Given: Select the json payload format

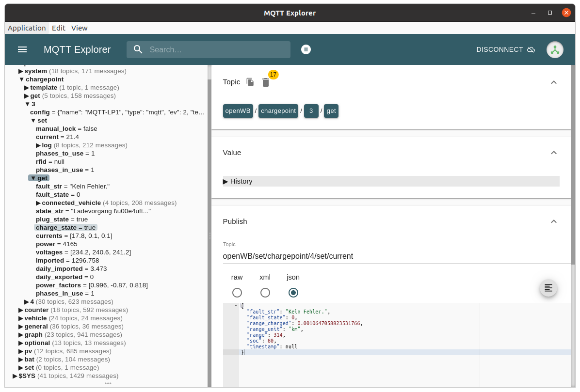Looking at the screenshot, I should (x=293, y=293).
